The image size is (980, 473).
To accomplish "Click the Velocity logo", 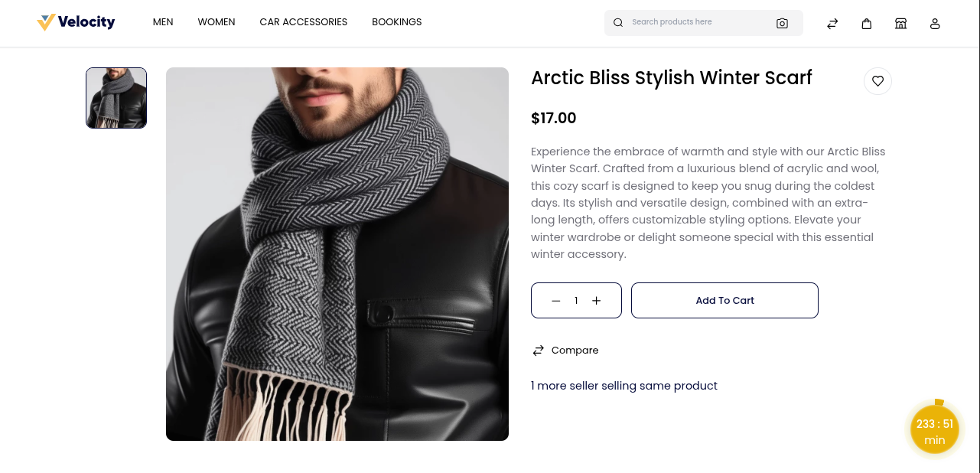I will [x=76, y=22].
